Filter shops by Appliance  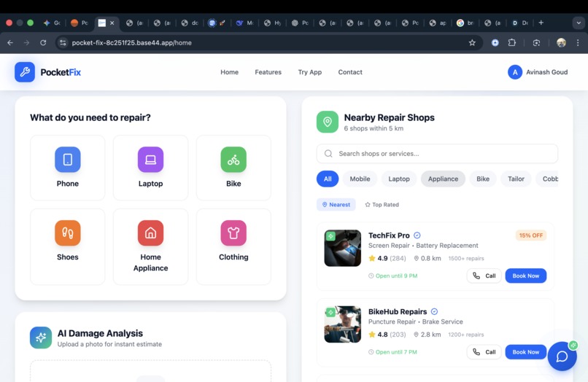pyautogui.click(x=443, y=179)
